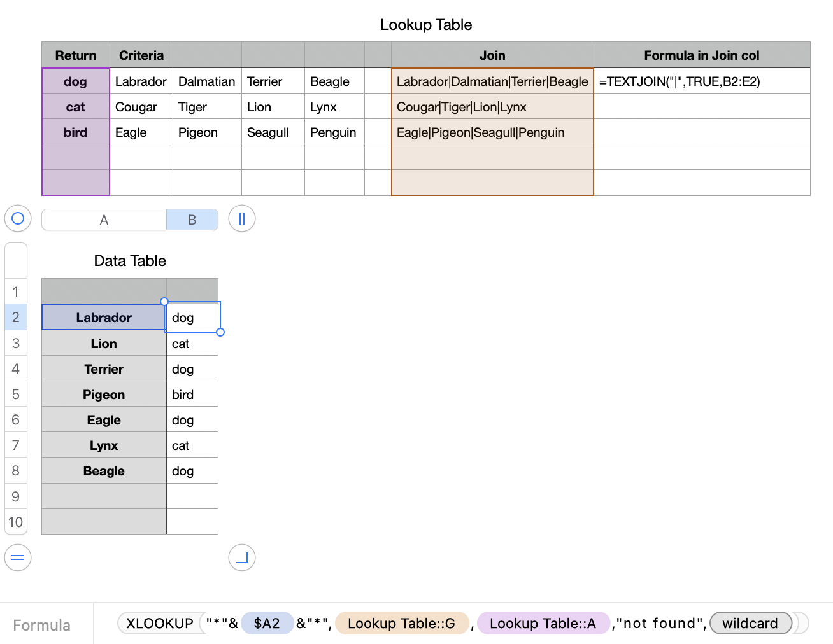Click the table resize corner handle
Image resolution: width=833 pixels, height=644 pixels.
pos(242,558)
